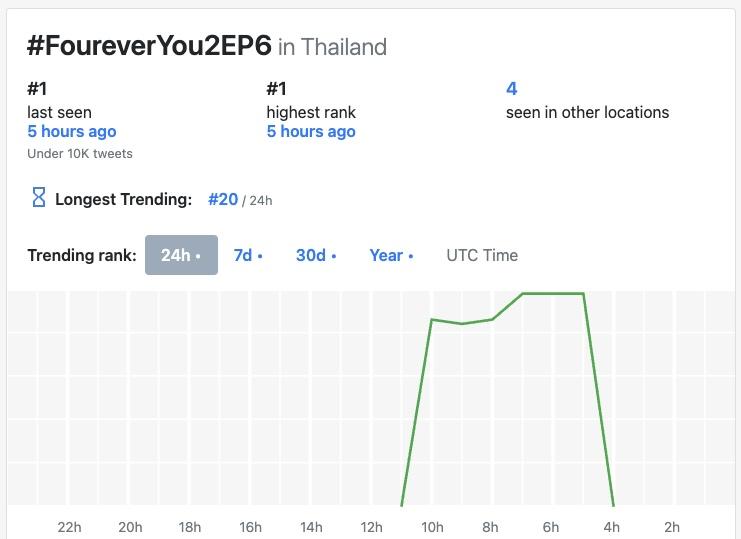The height and width of the screenshot is (539, 741).
Task: Click the 2h marker on time axis
Action: (672, 527)
